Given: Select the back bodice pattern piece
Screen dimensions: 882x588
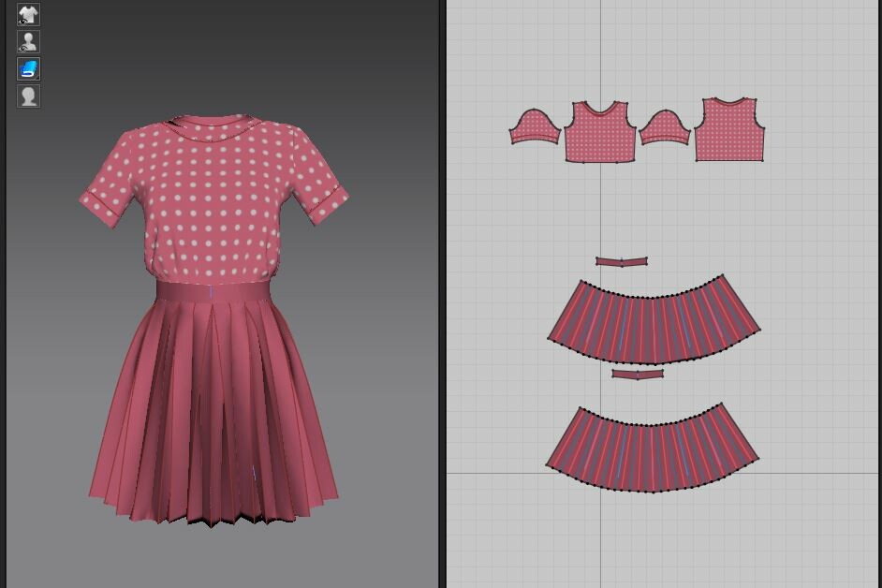Looking at the screenshot, I should point(729,130).
